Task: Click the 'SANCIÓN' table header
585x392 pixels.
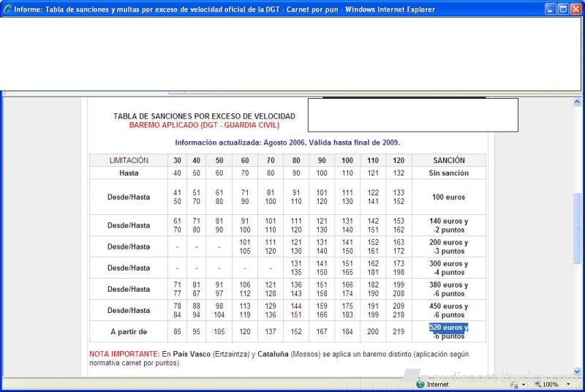Action: coord(449,160)
